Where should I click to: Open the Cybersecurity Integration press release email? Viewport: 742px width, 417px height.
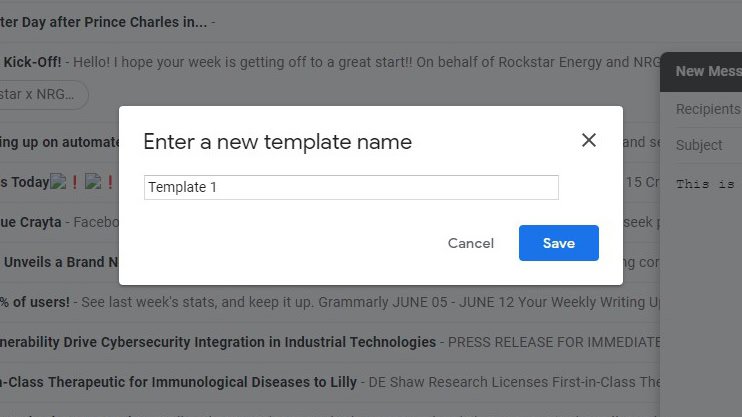[250, 342]
